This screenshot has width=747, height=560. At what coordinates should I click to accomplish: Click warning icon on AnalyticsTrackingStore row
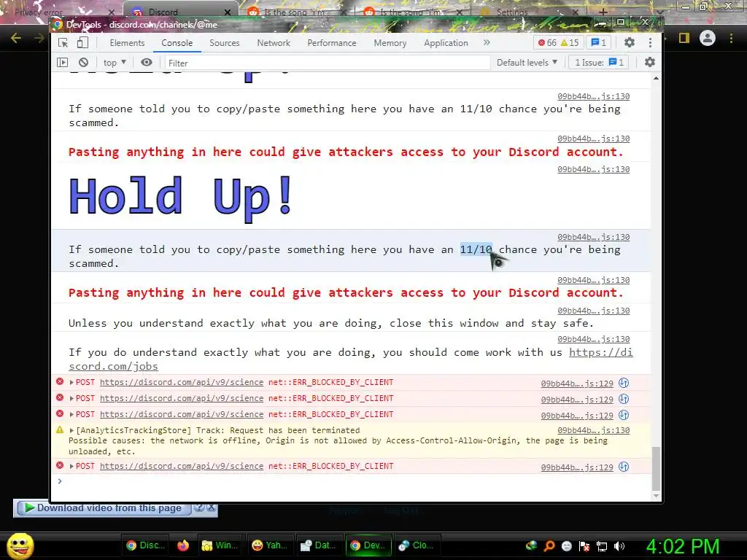60,429
